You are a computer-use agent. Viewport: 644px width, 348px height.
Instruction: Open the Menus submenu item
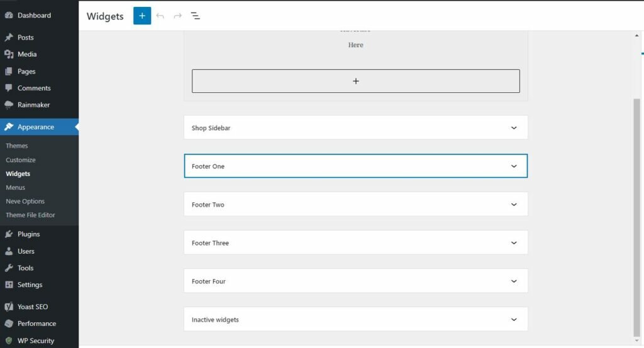[16, 188]
